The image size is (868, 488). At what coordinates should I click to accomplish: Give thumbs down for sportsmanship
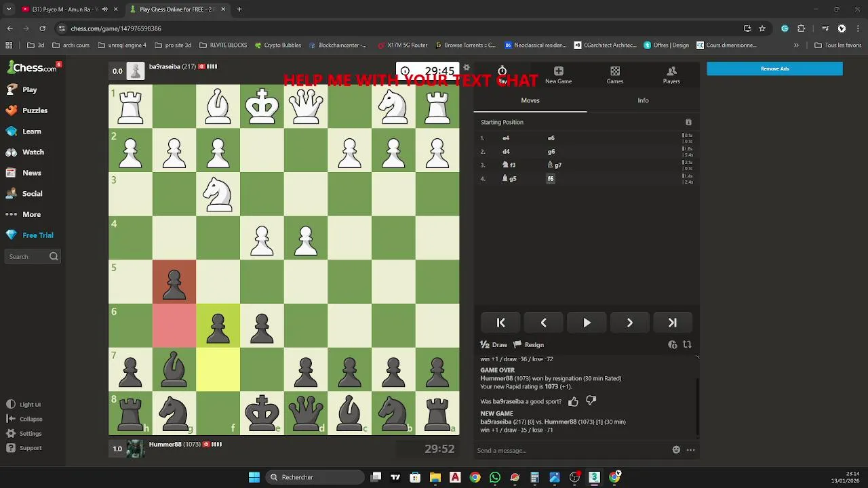[x=591, y=401]
